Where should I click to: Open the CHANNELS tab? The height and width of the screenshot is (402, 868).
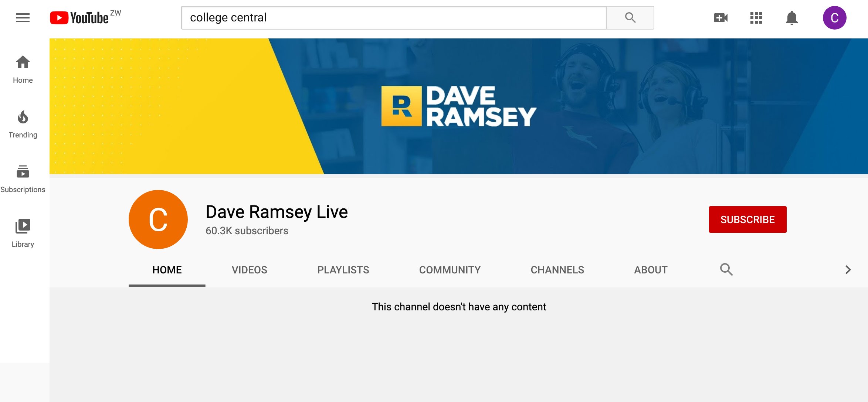[557, 270]
